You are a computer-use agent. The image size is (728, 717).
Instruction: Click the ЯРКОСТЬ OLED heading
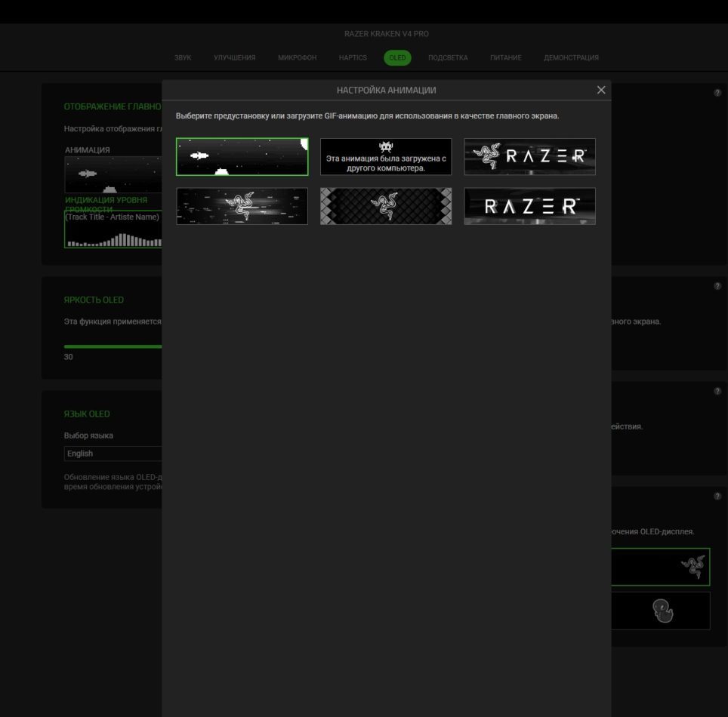coord(94,300)
